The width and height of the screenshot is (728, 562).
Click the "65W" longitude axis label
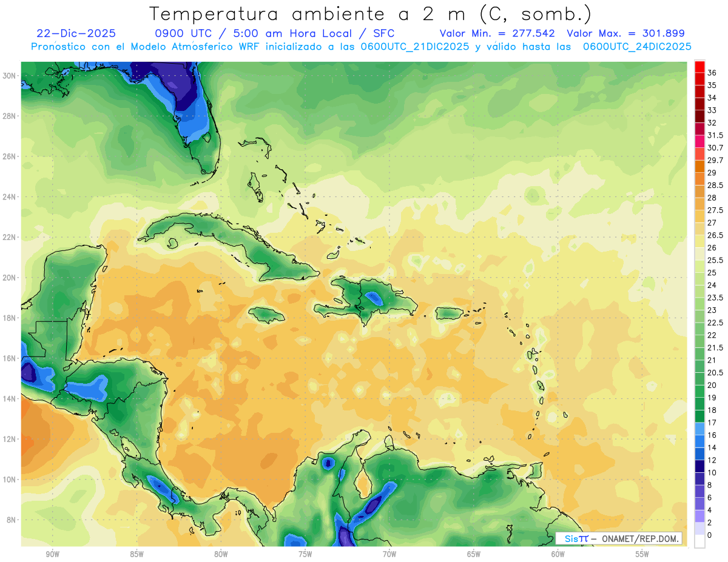click(474, 555)
